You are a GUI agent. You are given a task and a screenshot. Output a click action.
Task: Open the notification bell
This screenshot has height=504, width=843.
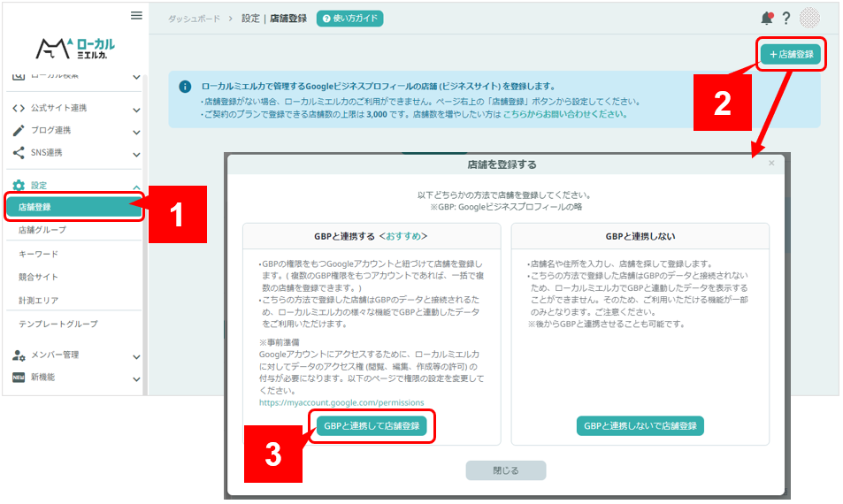coord(766,19)
